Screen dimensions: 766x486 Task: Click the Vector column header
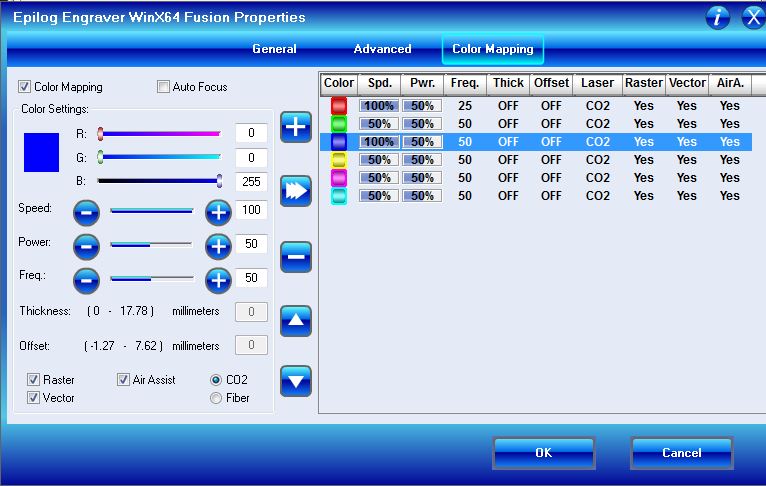687,84
